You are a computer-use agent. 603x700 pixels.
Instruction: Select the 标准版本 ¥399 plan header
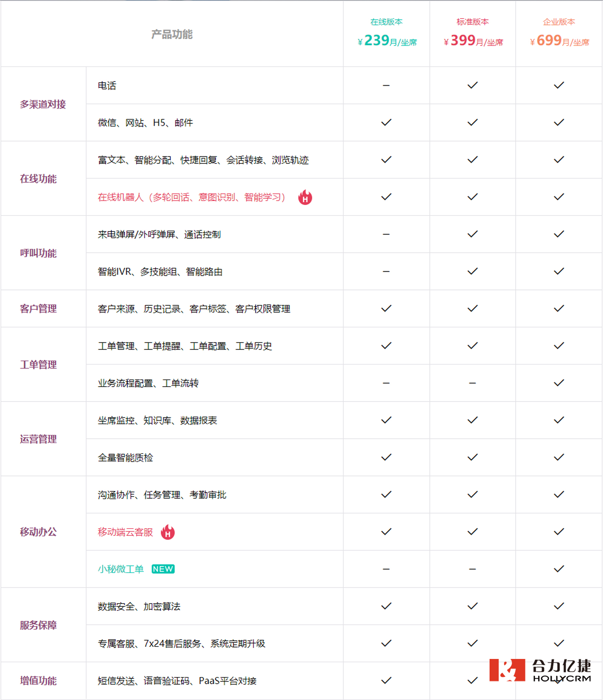(x=473, y=33)
